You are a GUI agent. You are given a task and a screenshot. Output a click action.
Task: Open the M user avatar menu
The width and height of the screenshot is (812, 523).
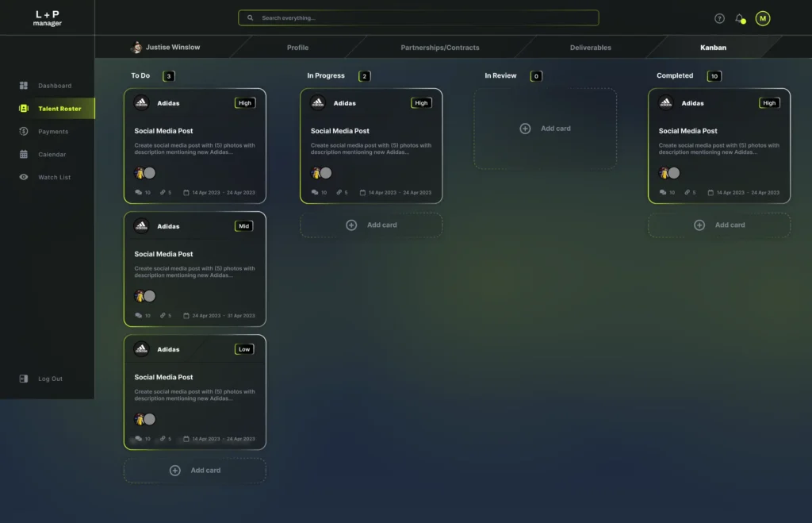click(762, 19)
